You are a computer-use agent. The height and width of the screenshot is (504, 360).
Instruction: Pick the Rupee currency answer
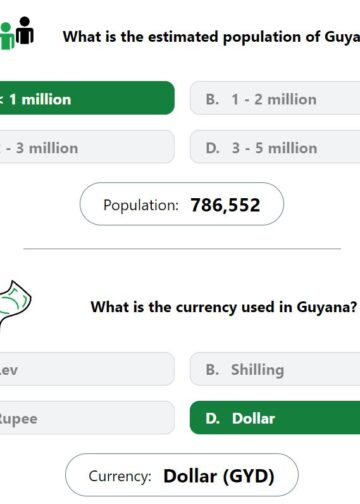tap(87, 418)
